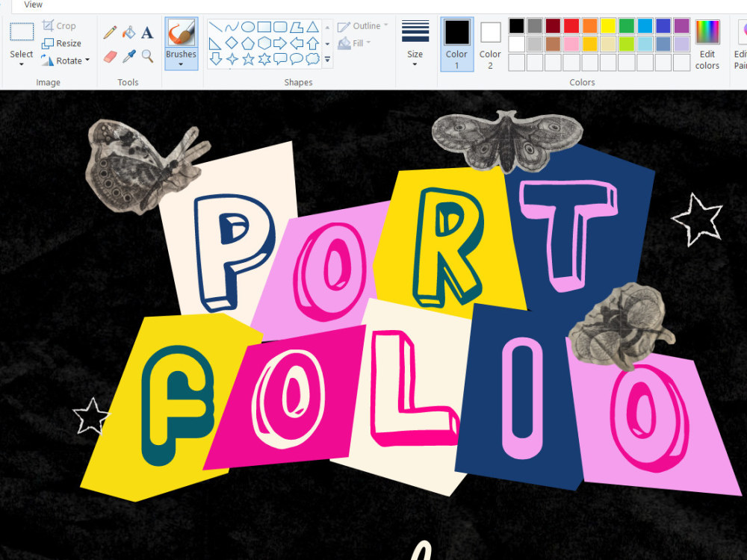This screenshot has height=560, width=747.
Task: Pick the yellow color swatch
Action: point(608,25)
